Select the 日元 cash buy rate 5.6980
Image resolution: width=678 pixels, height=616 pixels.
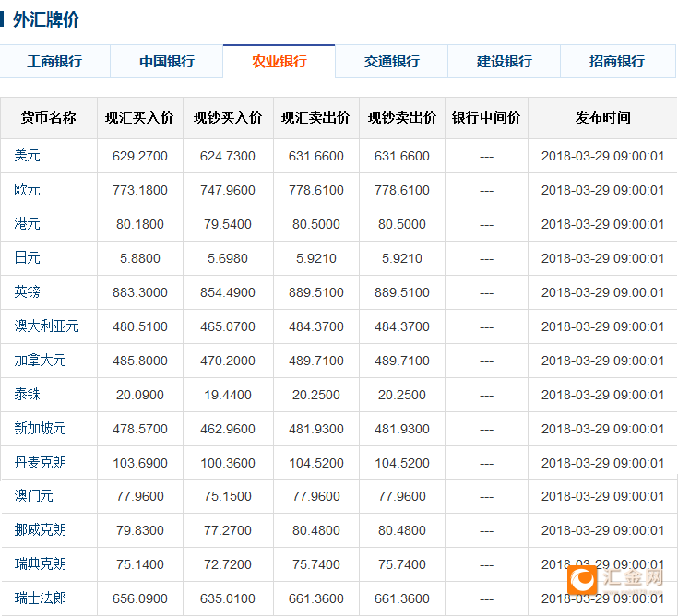tap(228, 258)
